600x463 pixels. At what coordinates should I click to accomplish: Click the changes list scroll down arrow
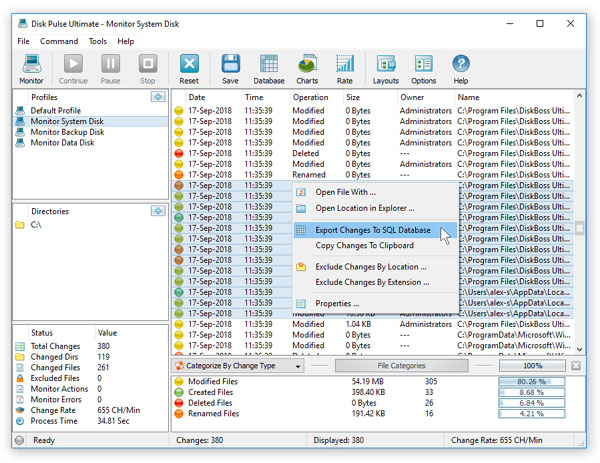pyautogui.click(x=579, y=349)
